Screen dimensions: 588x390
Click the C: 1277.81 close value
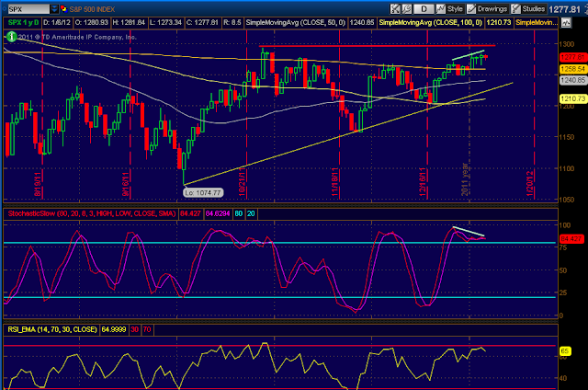202,22
